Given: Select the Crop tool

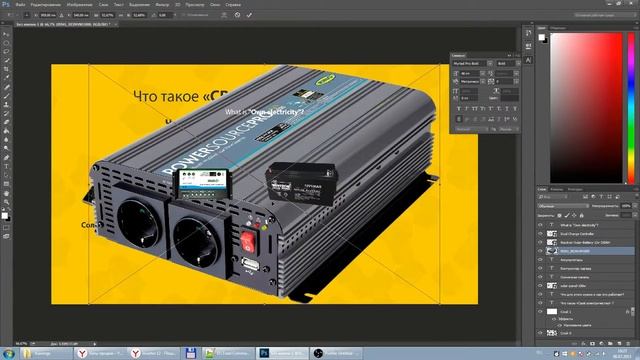Looking at the screenshot, I should click(6, 69).
